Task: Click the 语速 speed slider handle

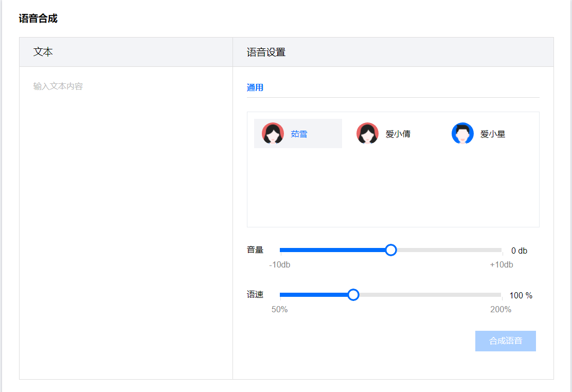Action: [x=353, y=295]
